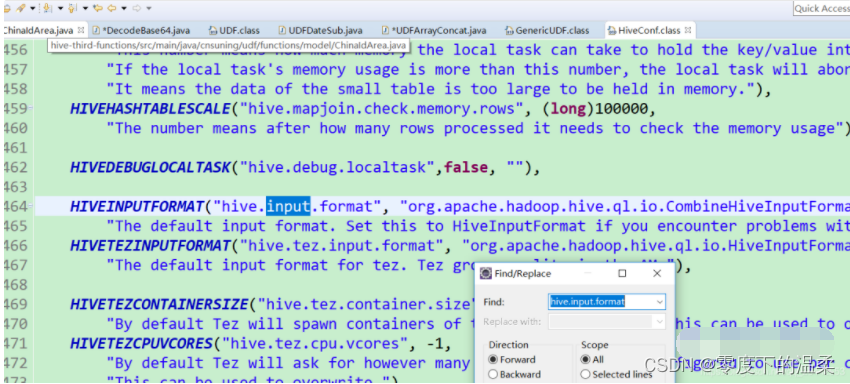Click the Last Edit Location arrow icon
This screenshot has height=384, width=850.
[98, 8]
